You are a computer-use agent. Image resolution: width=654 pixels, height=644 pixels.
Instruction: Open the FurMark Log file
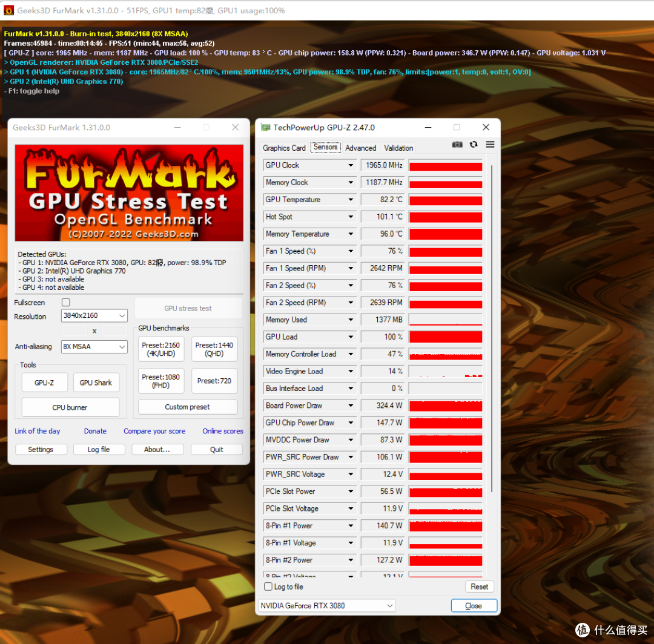99,449
